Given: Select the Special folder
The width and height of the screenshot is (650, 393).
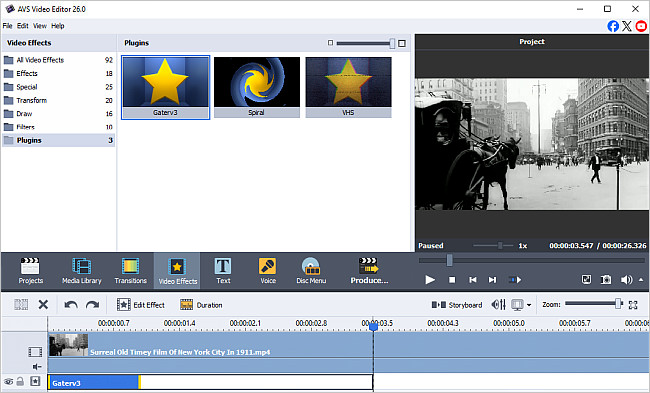Looking at the screenshot, I should tap(58, 87).
